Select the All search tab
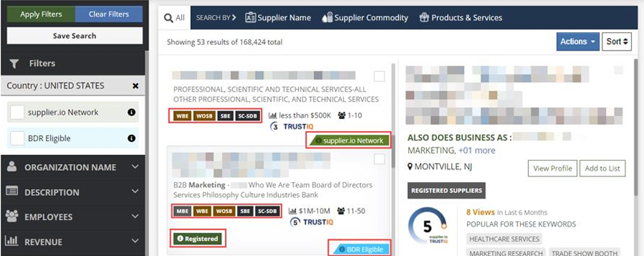Image resolution: width=644 pixels, height=256 pixels. pyautogui.click(x=174, y=18)
